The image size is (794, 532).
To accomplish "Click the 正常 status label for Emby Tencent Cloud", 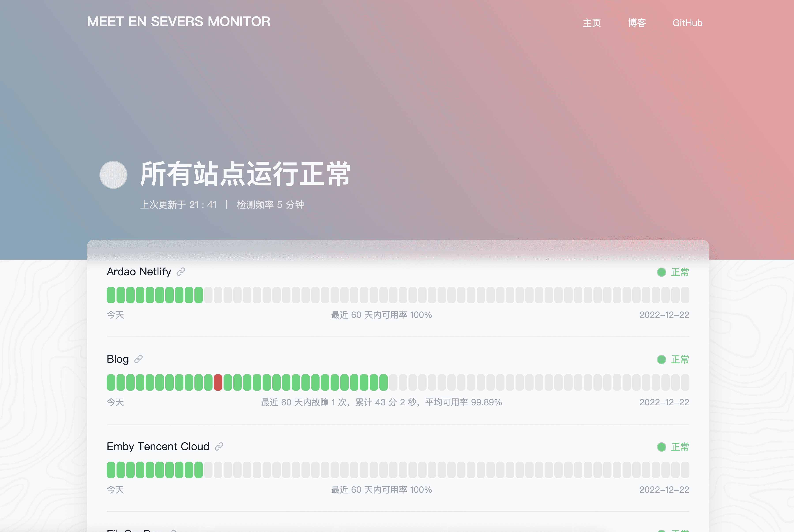I will pyautogui.click(x=680, y=447).
